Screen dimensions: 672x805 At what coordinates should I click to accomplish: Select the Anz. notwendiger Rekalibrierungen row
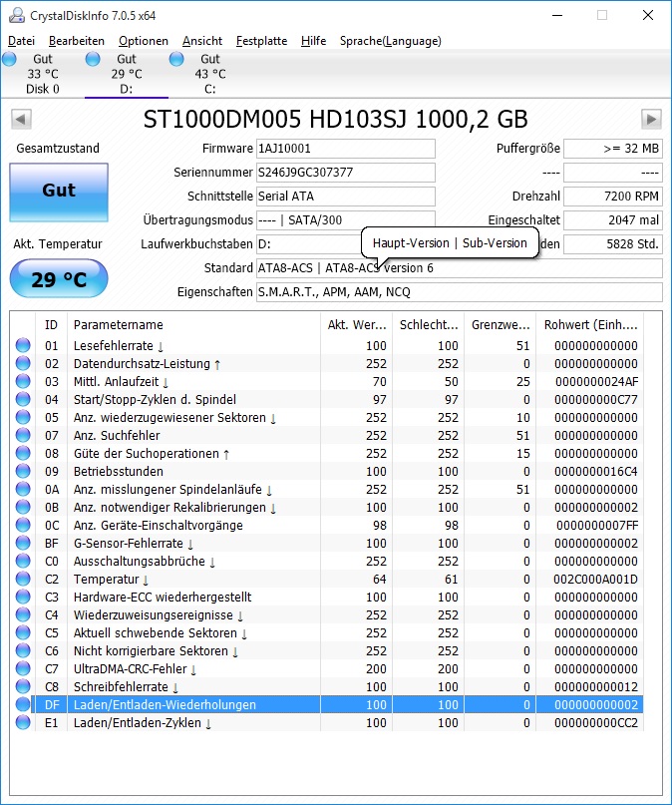(327, 507)
